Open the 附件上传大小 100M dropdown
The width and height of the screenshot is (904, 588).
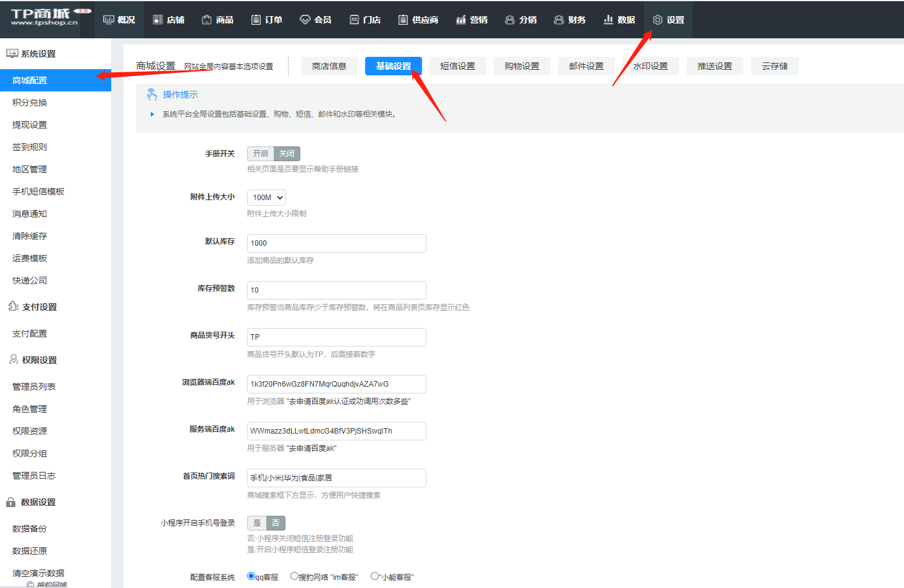click(266, 198)
